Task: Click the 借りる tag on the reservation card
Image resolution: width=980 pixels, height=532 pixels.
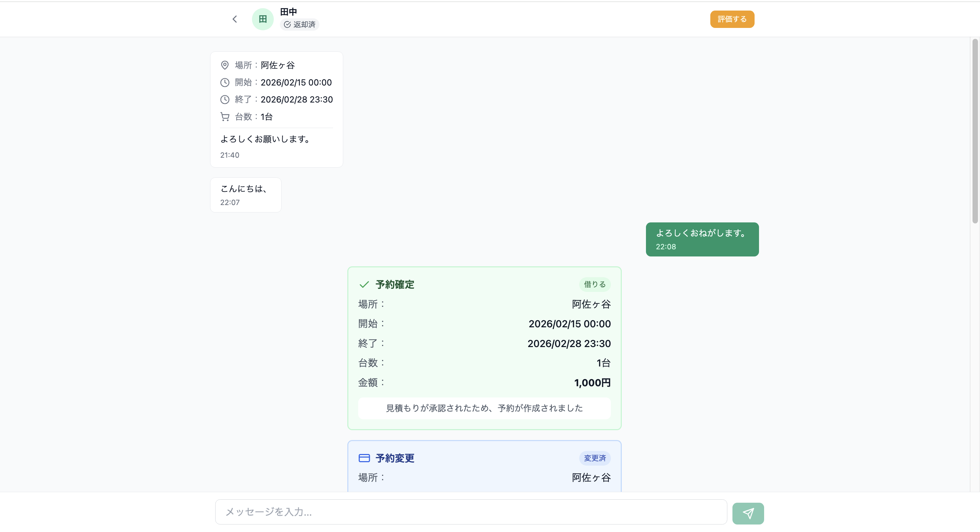Action: click(x=594, y=284)
